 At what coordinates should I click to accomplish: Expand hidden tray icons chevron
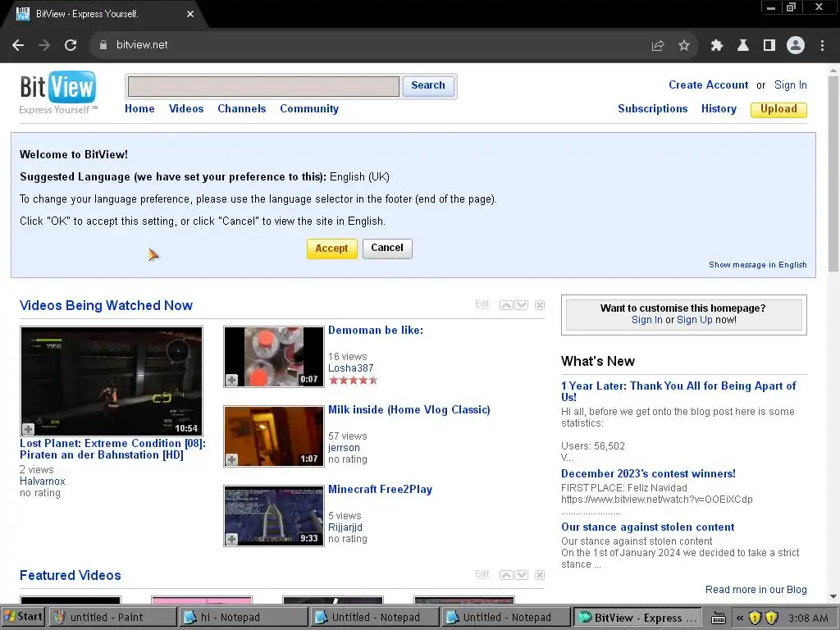(740, 618)
